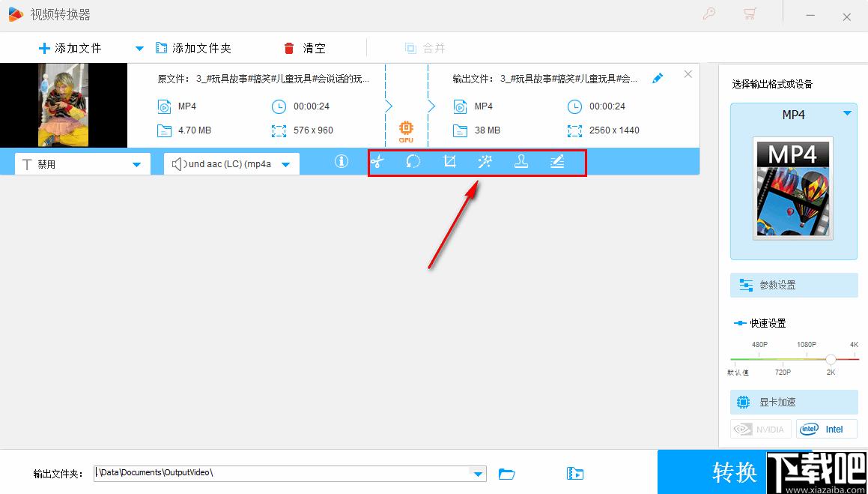The image size is (868, 494).
Task: Click the default value (默认值) label
Action: click(738, 372)
